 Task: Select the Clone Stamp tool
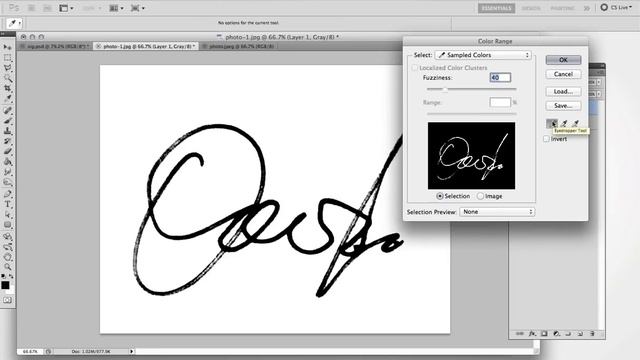(7, 131)
